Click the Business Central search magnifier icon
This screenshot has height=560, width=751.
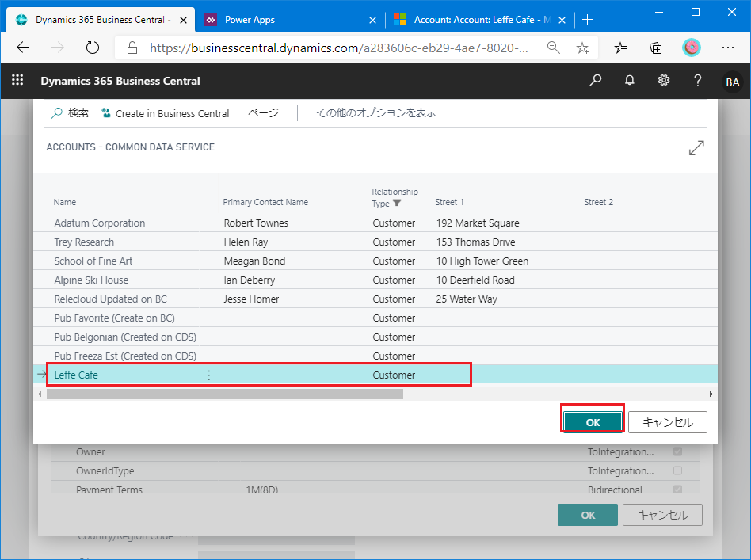point(596,80)
